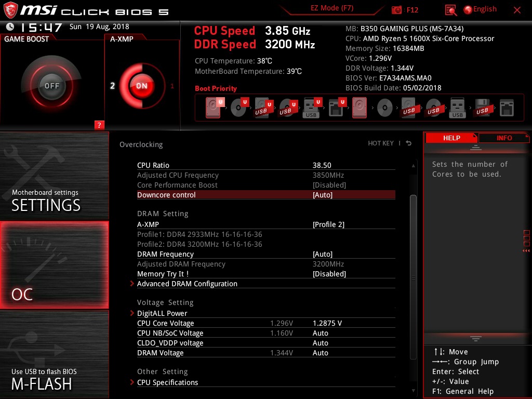Open the M-FLASH BIOS flashing section
Image resolution: width=532 pixels, height=399 pixels.
(54, 354)
